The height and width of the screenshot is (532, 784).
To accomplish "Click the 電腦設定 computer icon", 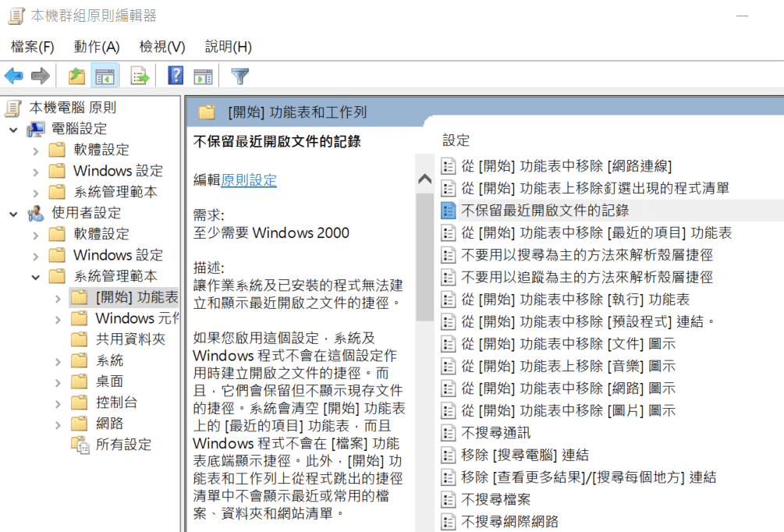I will pos(36,129).
